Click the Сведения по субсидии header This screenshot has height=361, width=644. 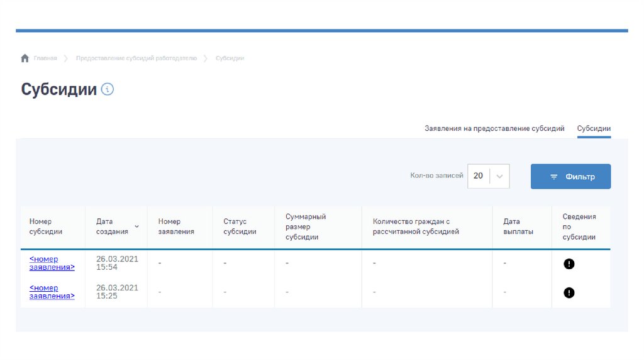click(579, 226)
